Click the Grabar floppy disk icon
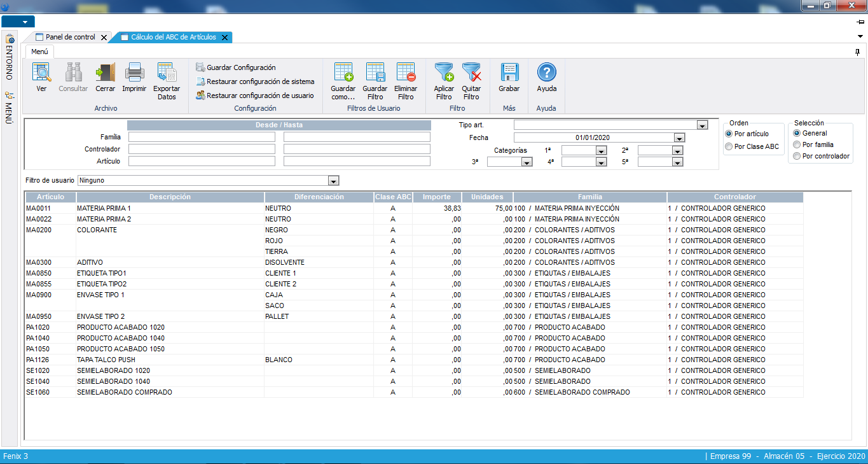The width and height of the screenshot is (868, 464). [x=509, y=73]
